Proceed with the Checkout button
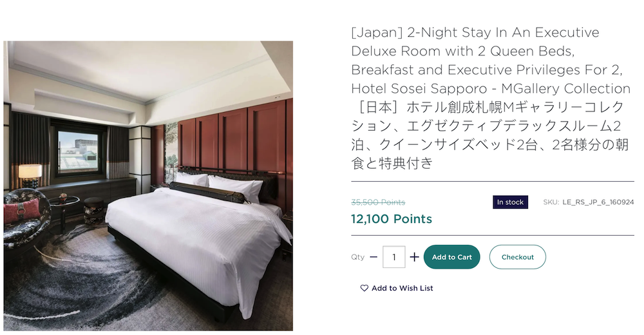The width and height of the screenshot is (644, 335). pyautogui.click(x=518, y=257)
